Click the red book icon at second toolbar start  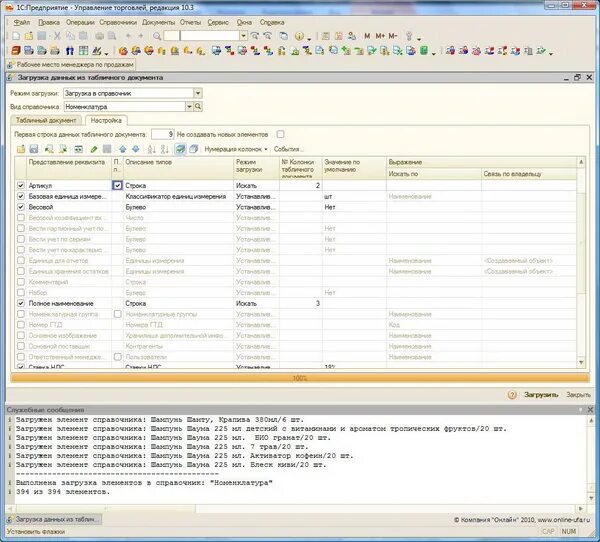16,51
